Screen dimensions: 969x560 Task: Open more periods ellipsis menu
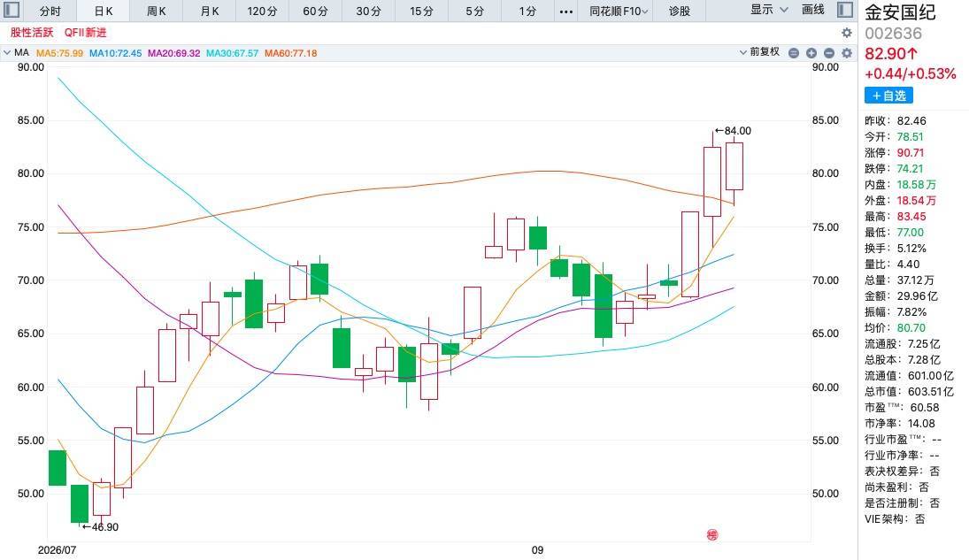(566, 12)
